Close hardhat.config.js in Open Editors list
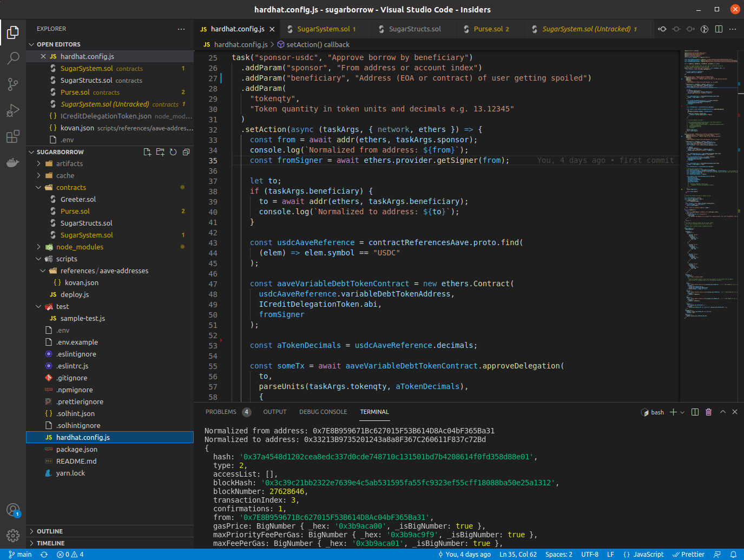744x560 pixels. click(43, 56)
